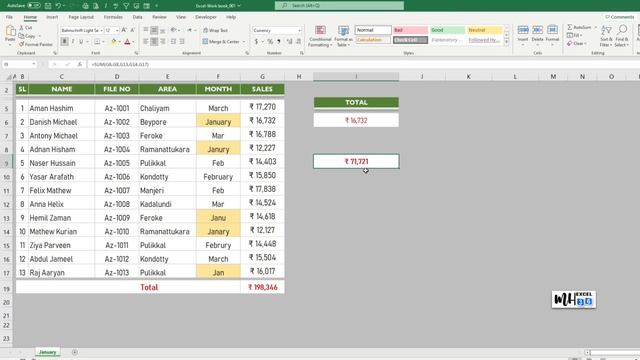
Task: Toggle align left
Action: tap(146, 42)
